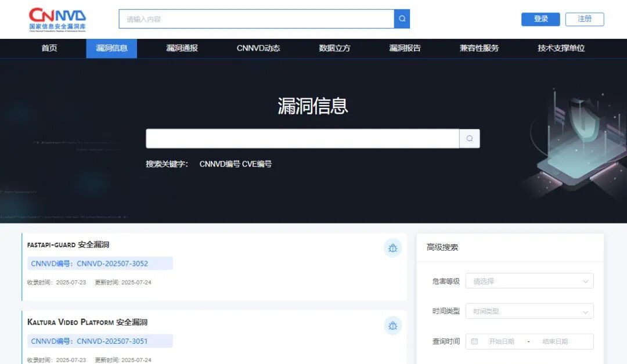Open the 危害等级 dropdown

529,280
